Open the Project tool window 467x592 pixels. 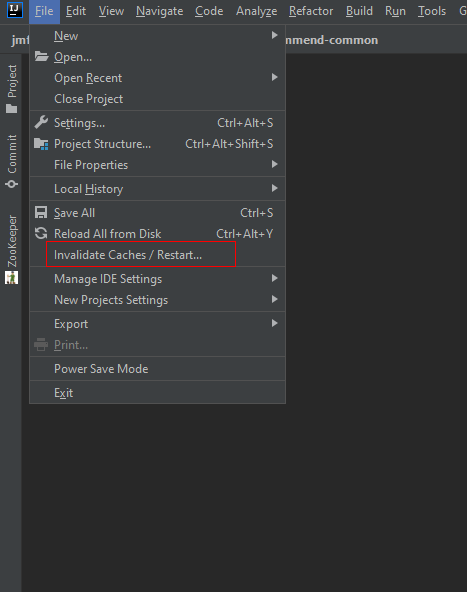click(x=12, y=89)
